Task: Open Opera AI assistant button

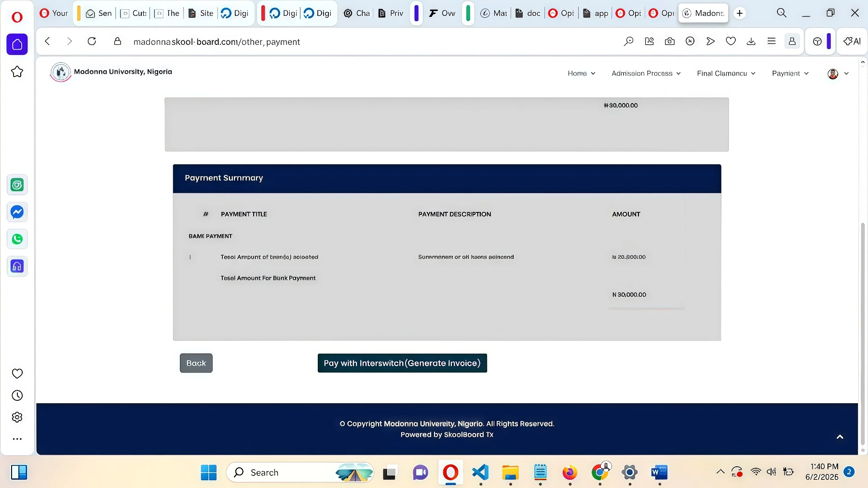Action: click(x=852, y=41)
